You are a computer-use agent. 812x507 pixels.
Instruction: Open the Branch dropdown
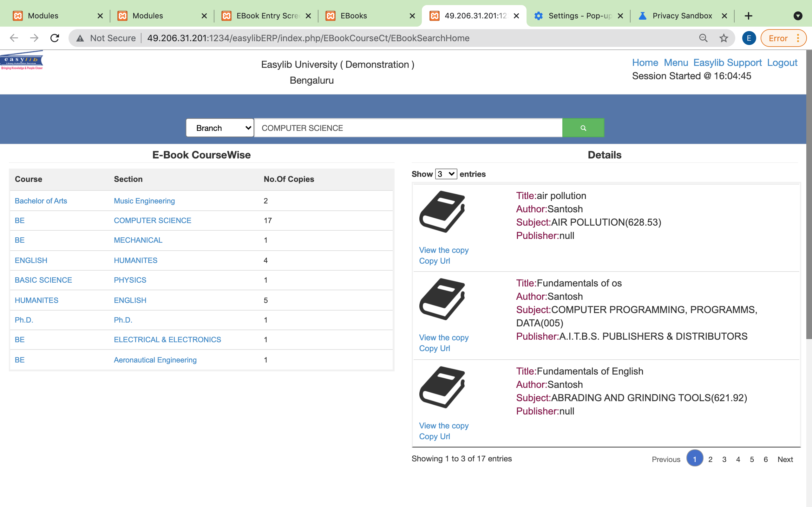click(x=220, y=128)
